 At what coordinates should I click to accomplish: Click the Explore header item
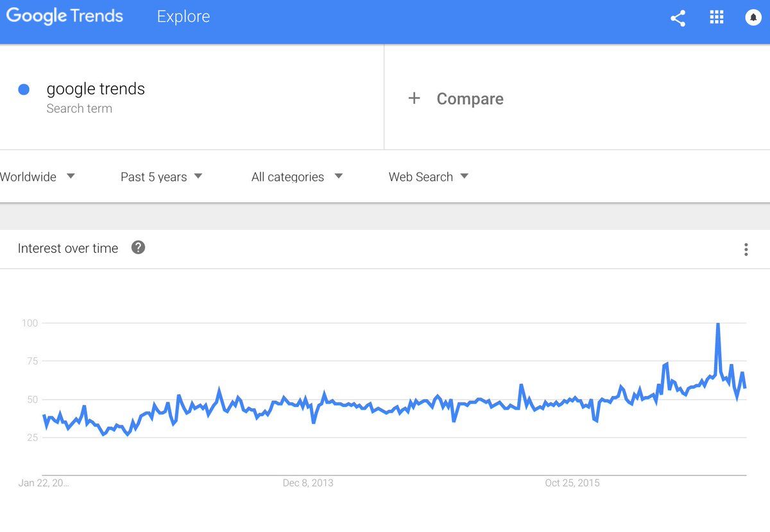[184, 17]
